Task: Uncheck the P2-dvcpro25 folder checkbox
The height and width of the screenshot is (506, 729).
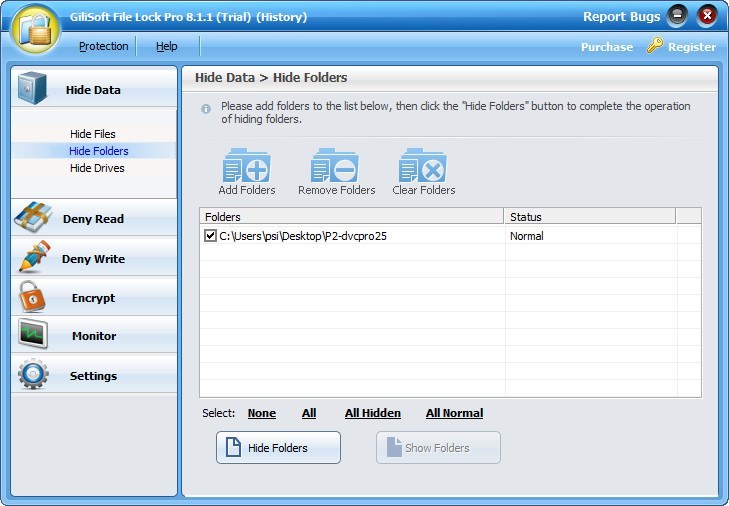Action: click(210, 235)
